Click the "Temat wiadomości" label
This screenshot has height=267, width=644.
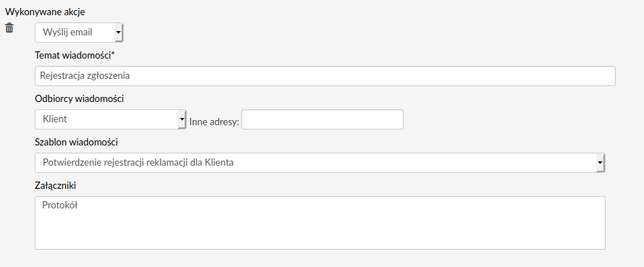[73, 56]
